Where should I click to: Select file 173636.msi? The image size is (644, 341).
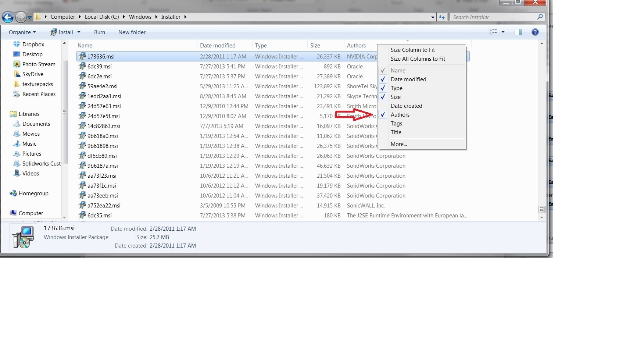click(x=101, y=57)
